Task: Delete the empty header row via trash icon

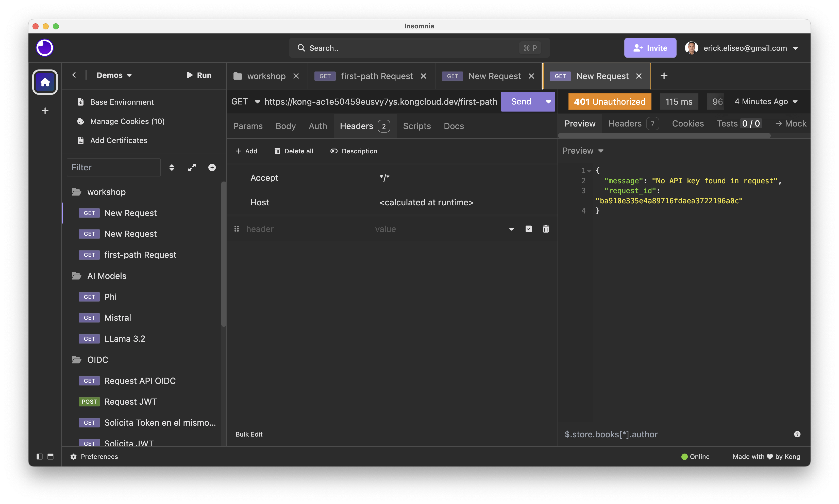Action: pyautogui.click(x=546, y=229)
